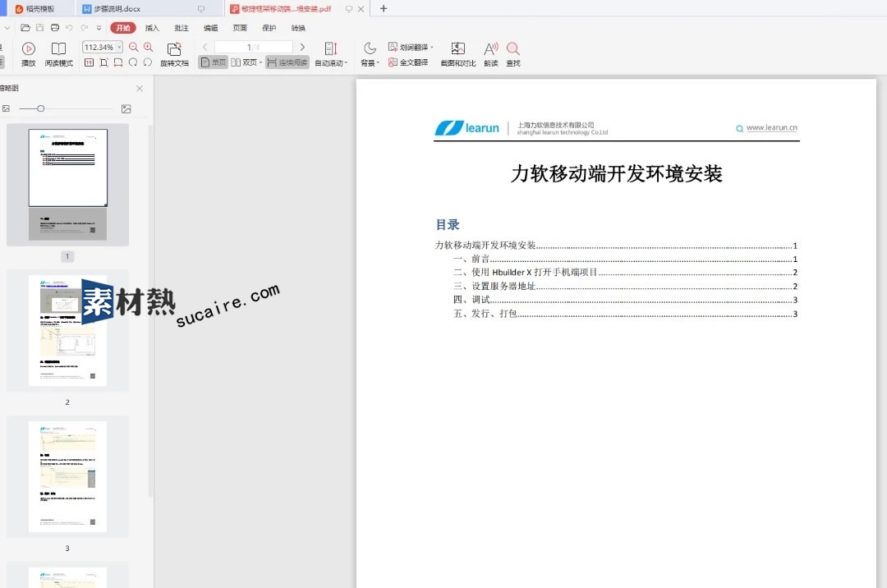Switch to the 批注 ribbon tab
887x588 pixels.
click(182, 28)
